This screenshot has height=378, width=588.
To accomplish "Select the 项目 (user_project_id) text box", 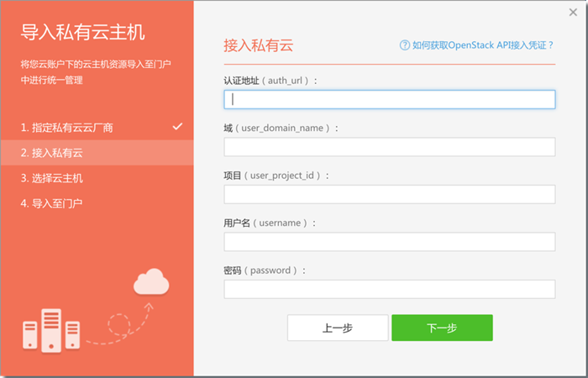I will click(x=389, y=194).
